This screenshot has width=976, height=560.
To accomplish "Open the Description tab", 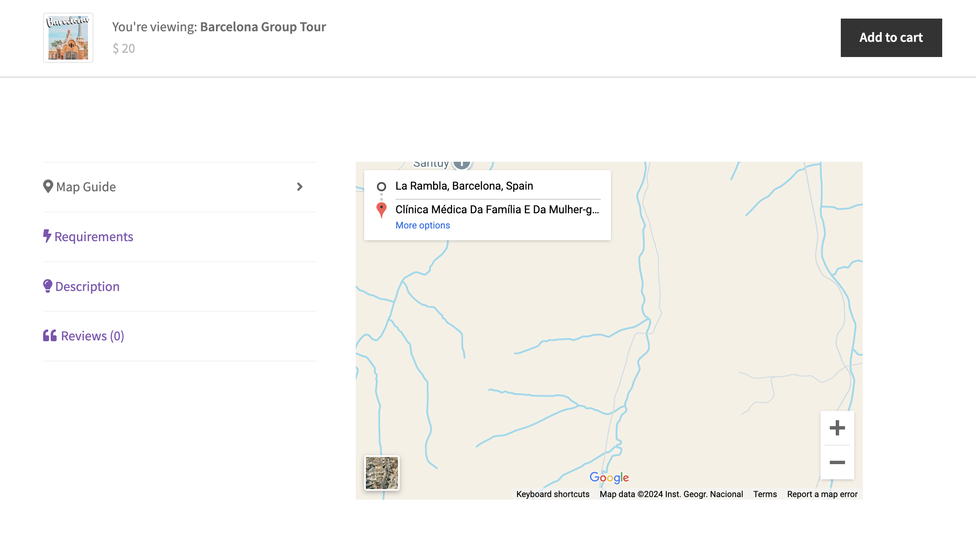I will [87, 286].
